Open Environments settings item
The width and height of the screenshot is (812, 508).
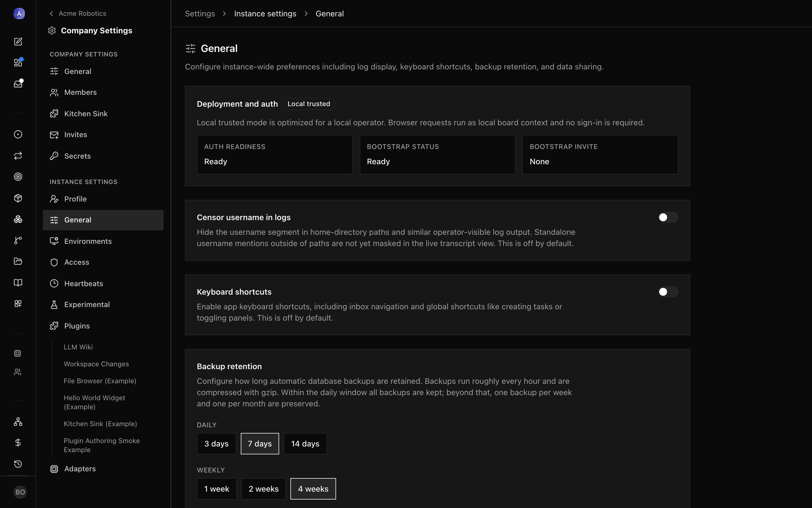coord(103,241)
